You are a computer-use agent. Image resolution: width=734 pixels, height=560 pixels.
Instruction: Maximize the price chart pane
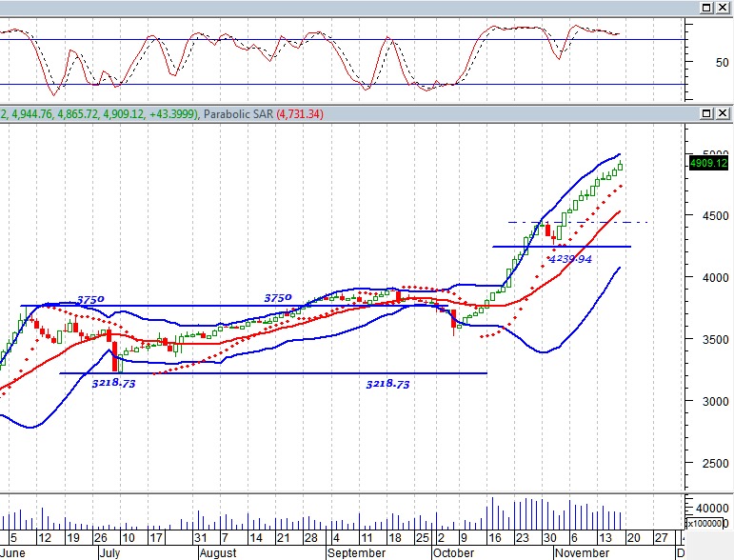tap(706, 113)
